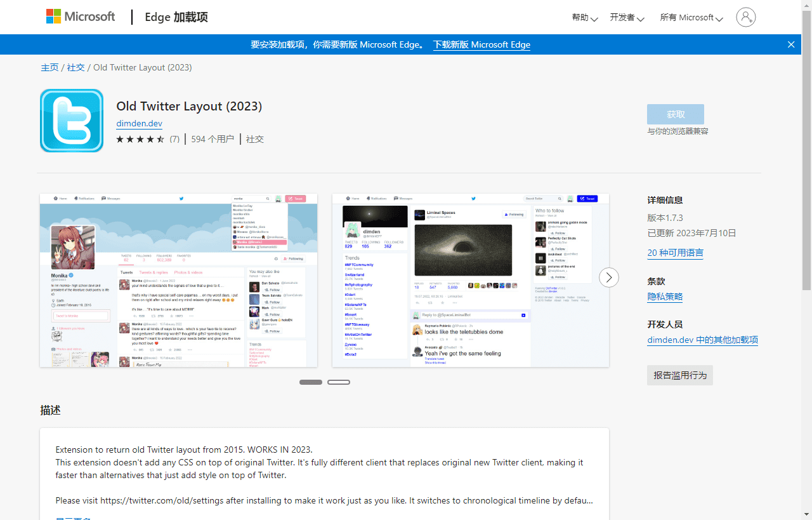
Task: Click the Old Twitter Layout extension icon
Action: [71, 120]
